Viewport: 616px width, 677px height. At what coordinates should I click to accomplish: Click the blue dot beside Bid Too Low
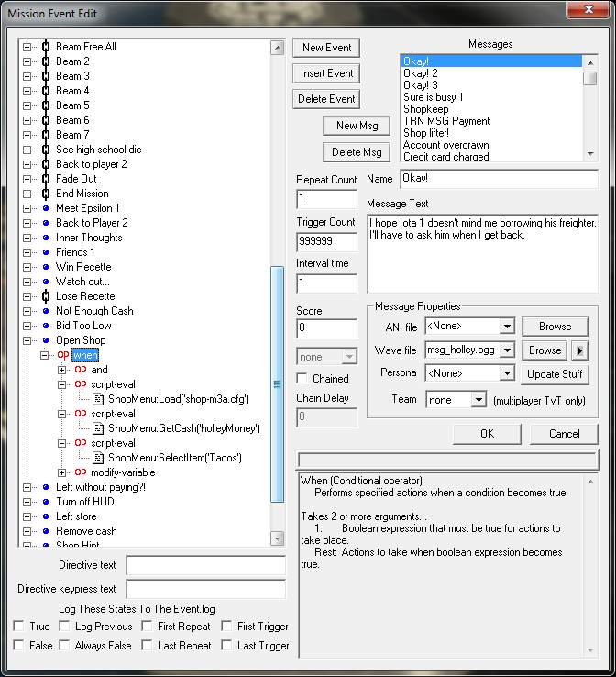click(x=46, y=326)
